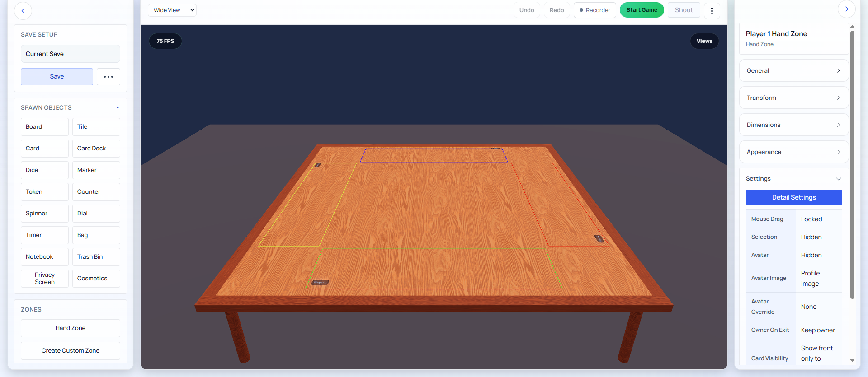Viewport: 868px width, 377px height.
Task: Spawn a Dice object
Action: pyautogui.click(x=45, y=170)
